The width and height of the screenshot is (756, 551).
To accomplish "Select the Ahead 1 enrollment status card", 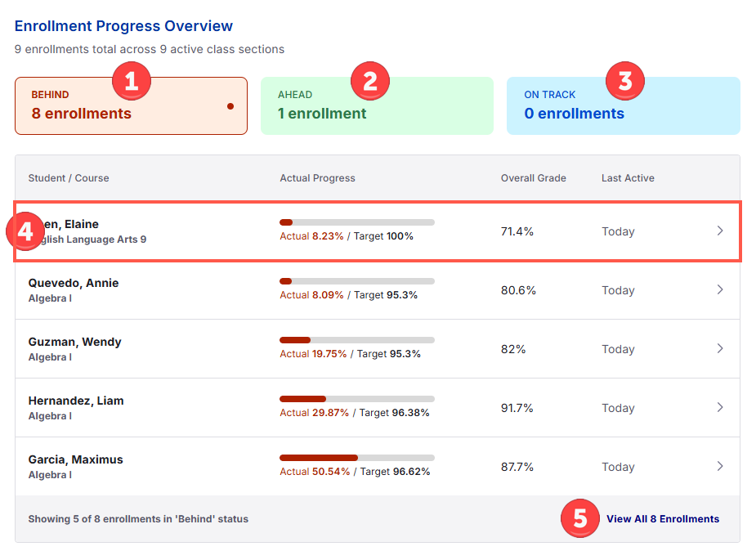I will [x=377, y=105].
